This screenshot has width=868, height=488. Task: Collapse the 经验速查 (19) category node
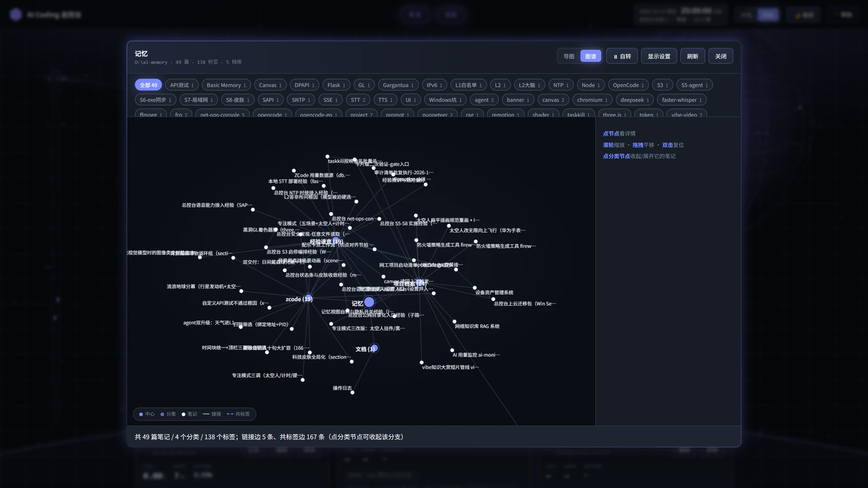click(x=336, y=241)
